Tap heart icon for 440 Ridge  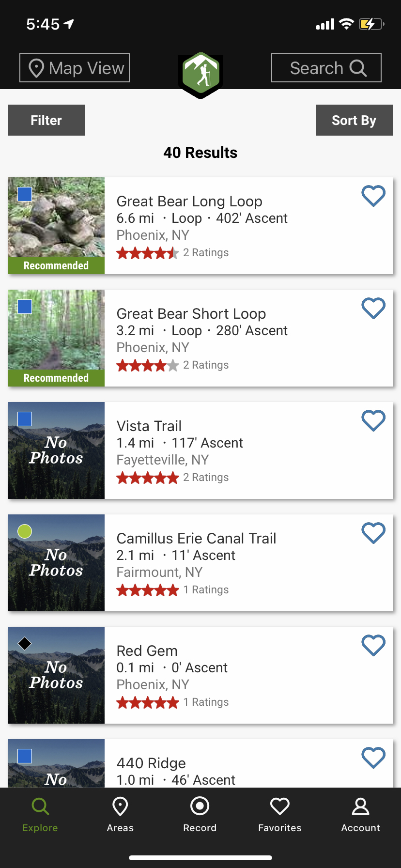[373, 758]
